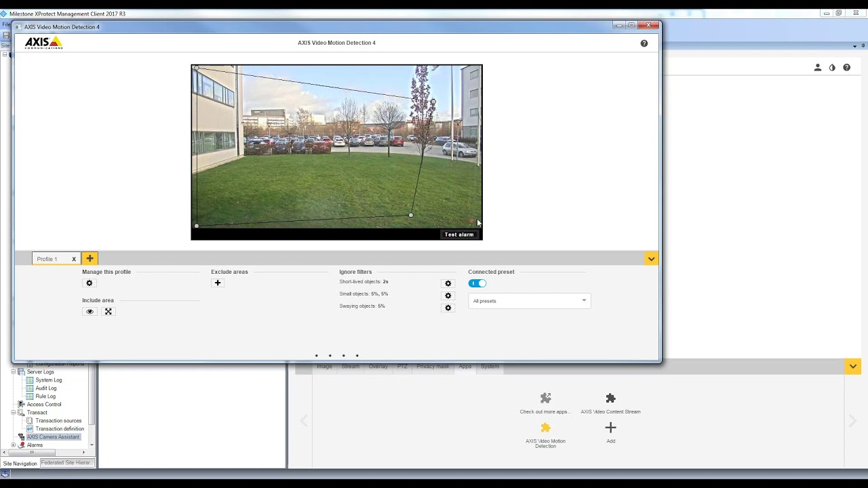Select the Profile 1 tab

pyautogui.click(x=47, y=259)
